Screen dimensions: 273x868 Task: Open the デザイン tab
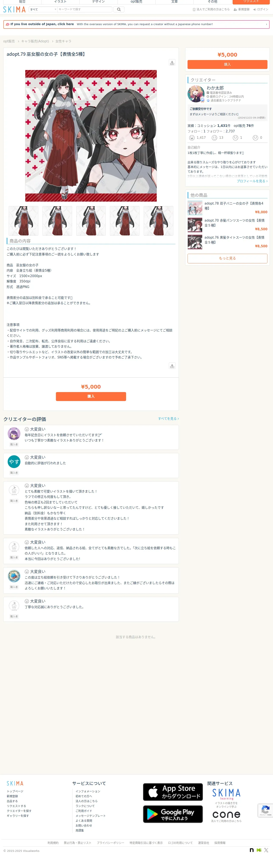(x=98, y=2)
